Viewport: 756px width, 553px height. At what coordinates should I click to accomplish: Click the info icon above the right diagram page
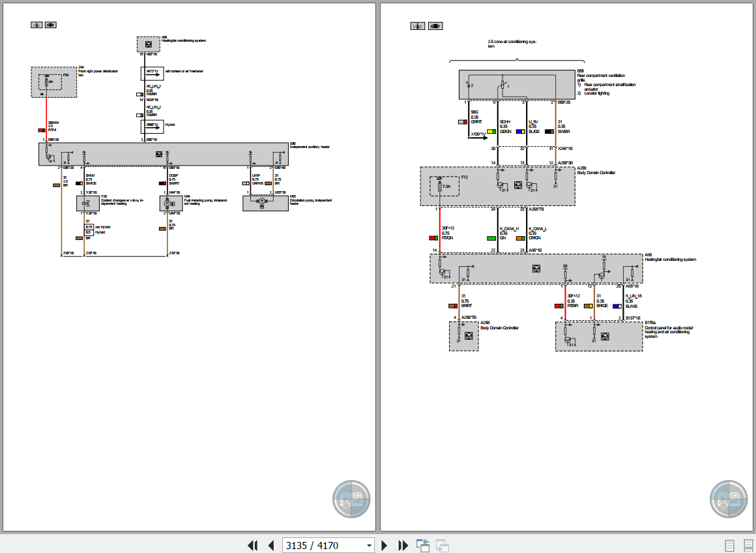(417, 25)
